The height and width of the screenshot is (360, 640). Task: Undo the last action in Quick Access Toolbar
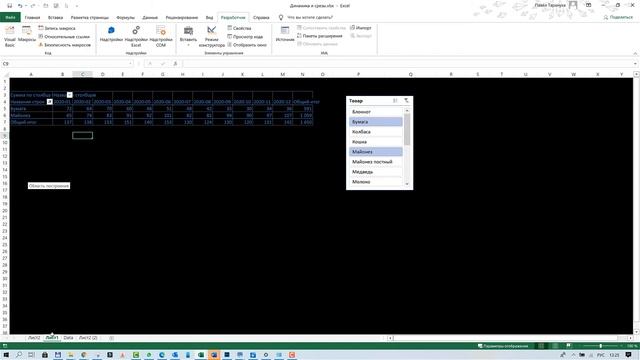pyautogui.click(x=20, y=6)
